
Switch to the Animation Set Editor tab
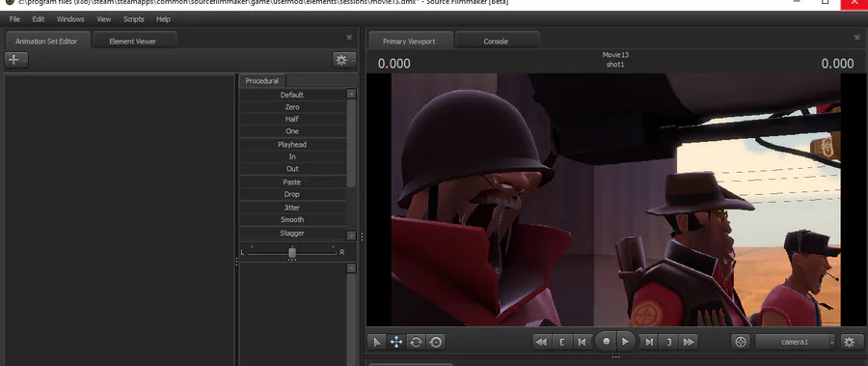click(46, 41)
